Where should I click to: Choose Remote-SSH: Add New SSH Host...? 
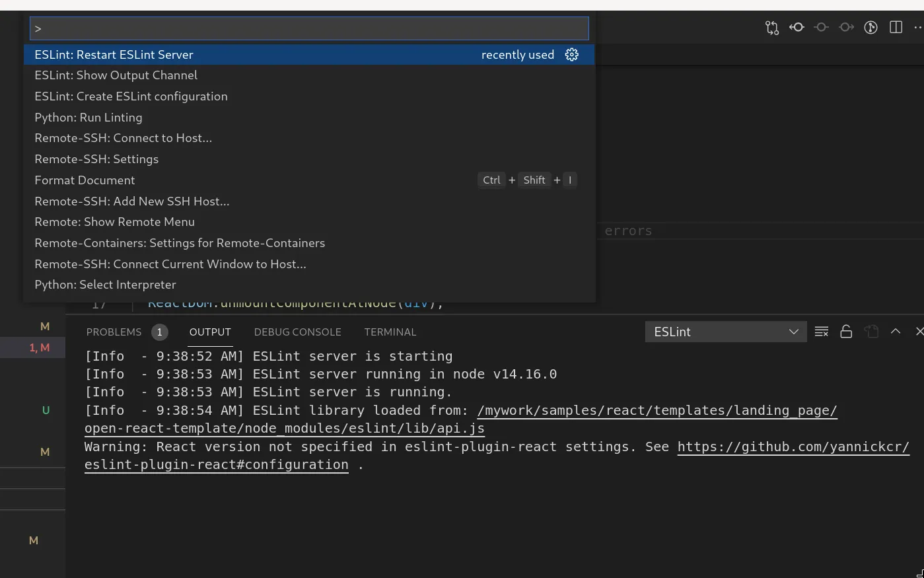click(x=309, y=201)
